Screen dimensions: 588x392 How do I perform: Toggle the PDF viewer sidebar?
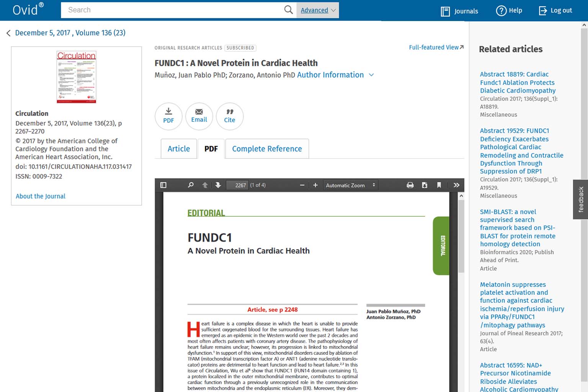(x=163, y=185)
